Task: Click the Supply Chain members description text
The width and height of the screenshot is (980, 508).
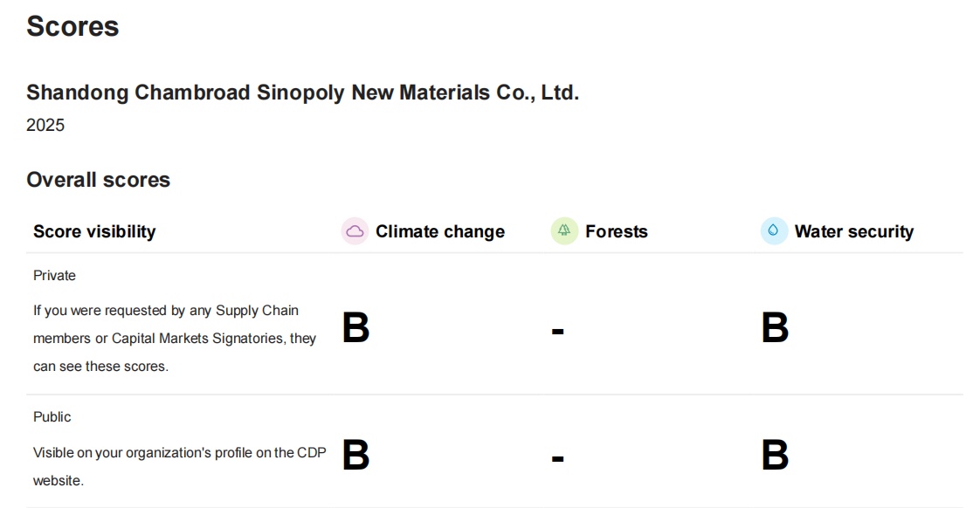Action: pos(175,338)
